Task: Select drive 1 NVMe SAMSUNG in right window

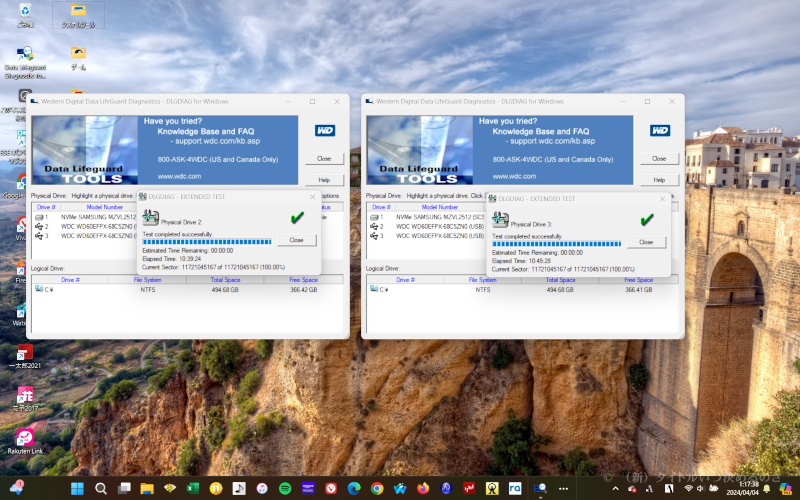Action: tap(428, 217)
